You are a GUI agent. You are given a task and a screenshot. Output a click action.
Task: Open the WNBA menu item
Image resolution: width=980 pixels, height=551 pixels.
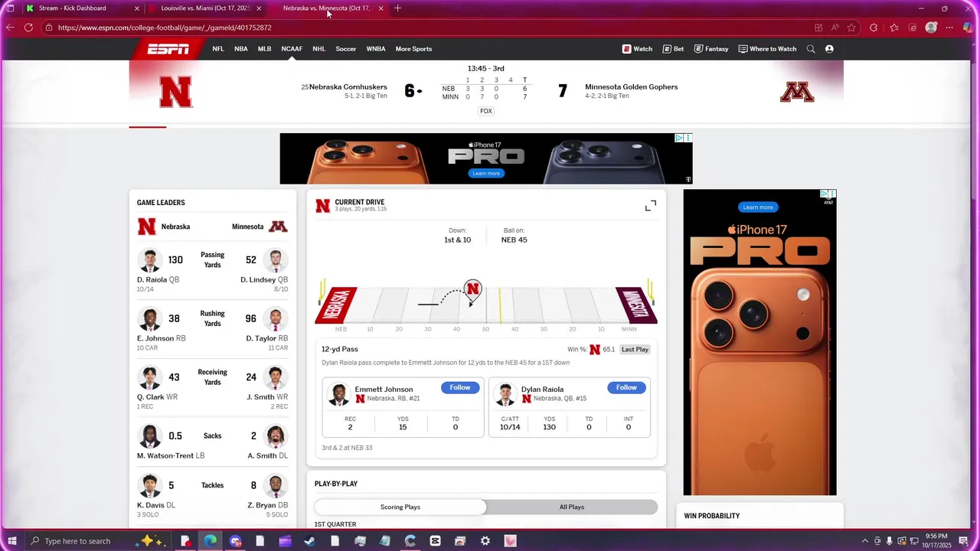tap(376, 49)
